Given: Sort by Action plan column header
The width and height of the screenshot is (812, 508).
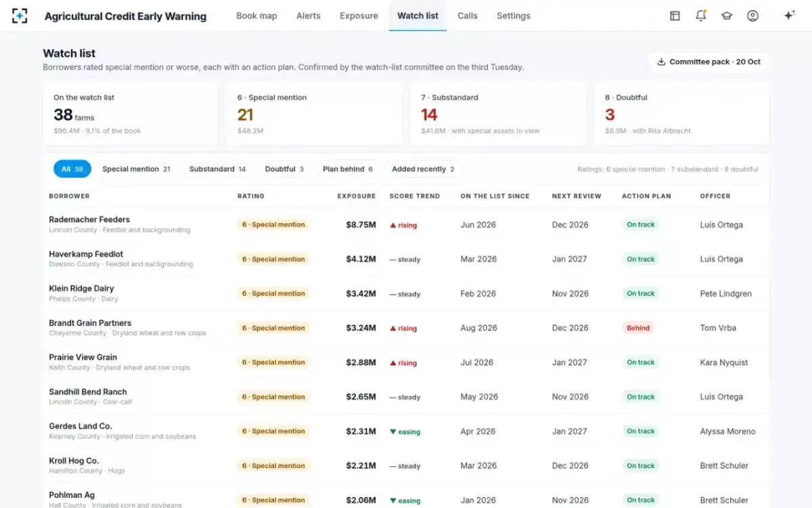Looking at the screenshot, I should (646, 196).
